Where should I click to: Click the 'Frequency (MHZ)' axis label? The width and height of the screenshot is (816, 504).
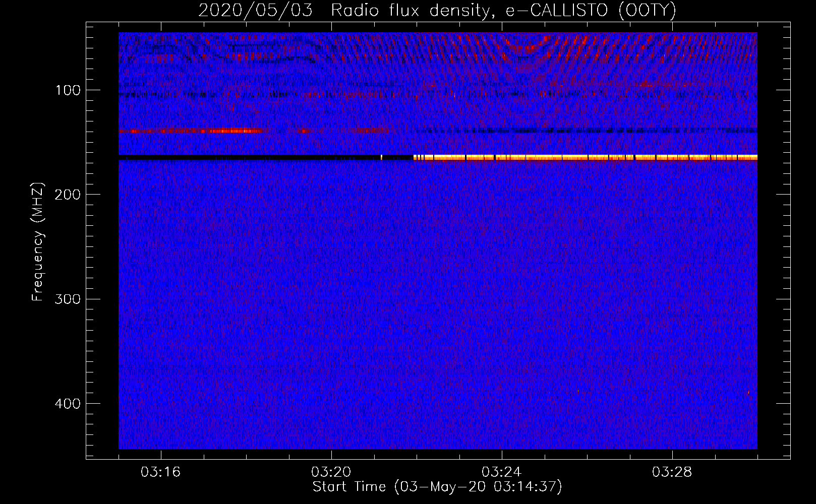(x=38, y=242)
